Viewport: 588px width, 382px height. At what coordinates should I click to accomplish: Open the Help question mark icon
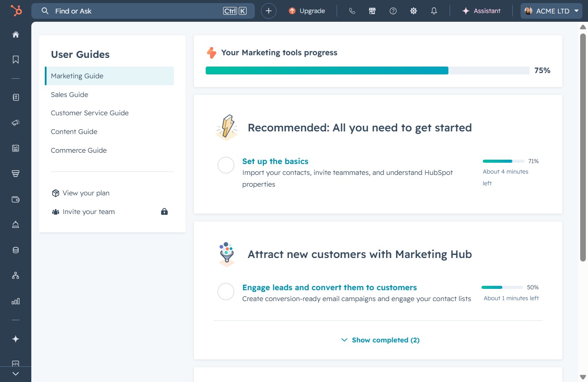point(393,11)
